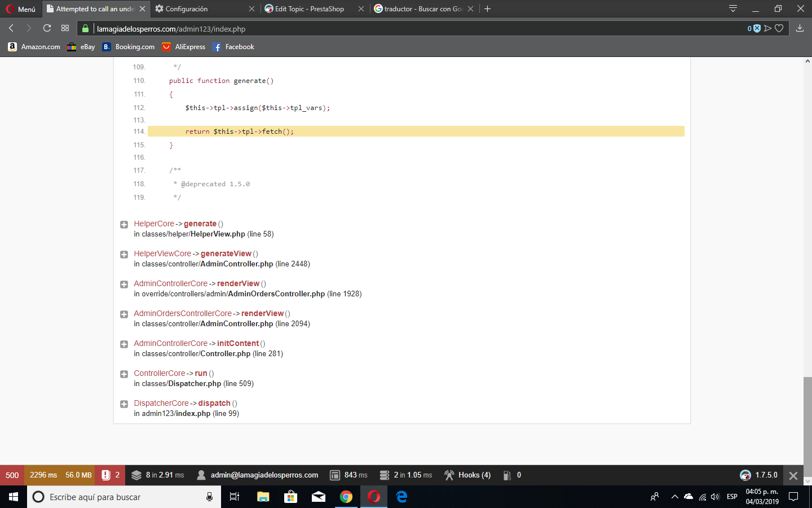
Task: Open the Opera Menú
Action: pyautogui.click(x=21, y=9)
